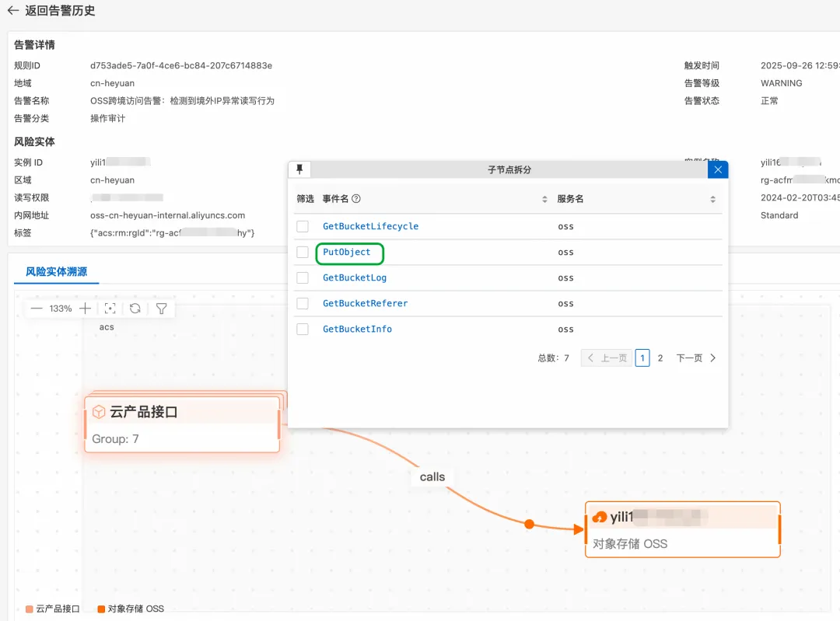Screen dimensions: 840x621
Task: Open the GetBucketLog event link
Action: [x=355, y=277]
